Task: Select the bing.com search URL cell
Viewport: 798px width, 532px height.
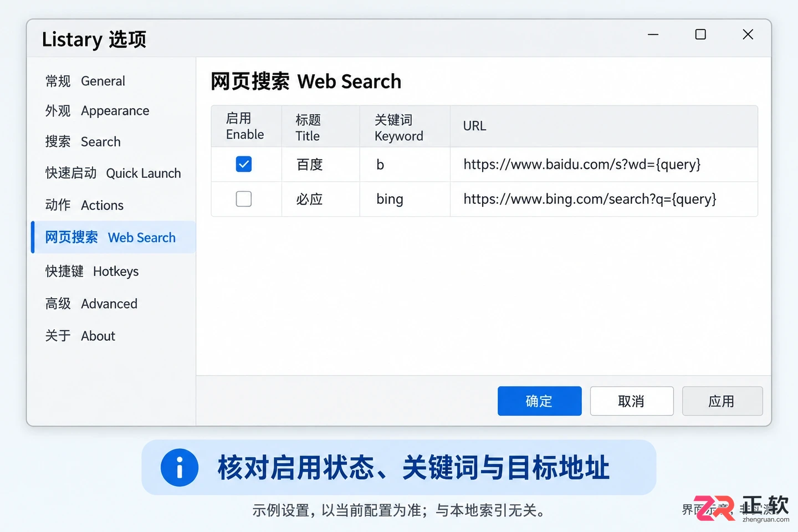Action: (x=604, y=199)
